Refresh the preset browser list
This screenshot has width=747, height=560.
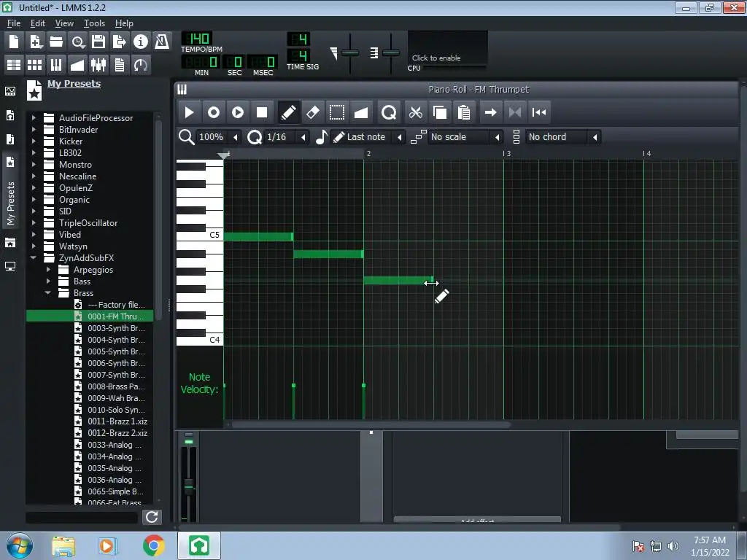point(152,517)
